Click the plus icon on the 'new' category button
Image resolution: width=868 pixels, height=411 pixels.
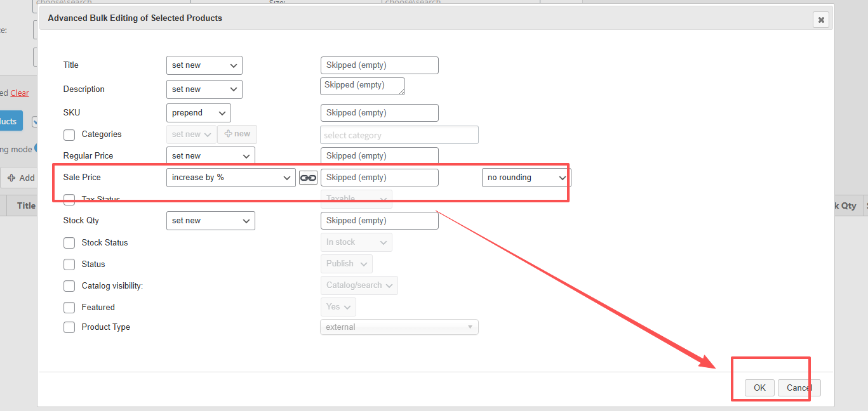[229, 134]
